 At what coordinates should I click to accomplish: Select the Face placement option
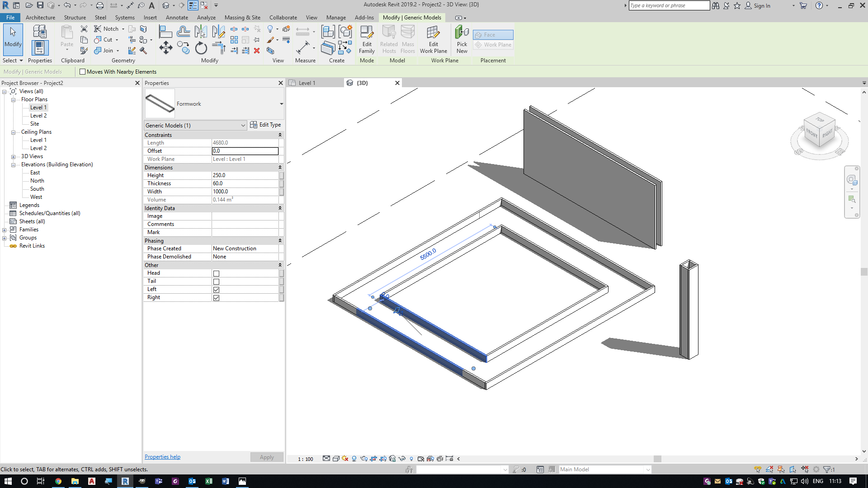(493, 35)
